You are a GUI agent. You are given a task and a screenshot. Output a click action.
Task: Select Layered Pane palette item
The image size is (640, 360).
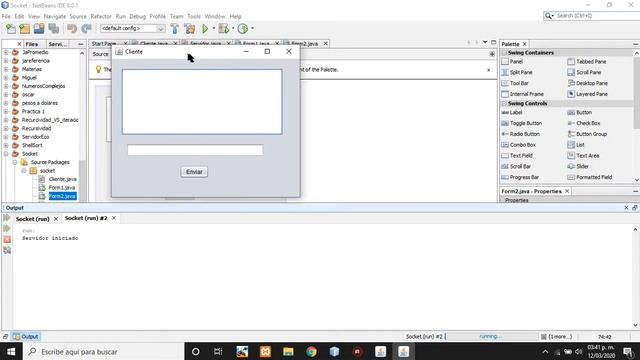pos(587,94)
